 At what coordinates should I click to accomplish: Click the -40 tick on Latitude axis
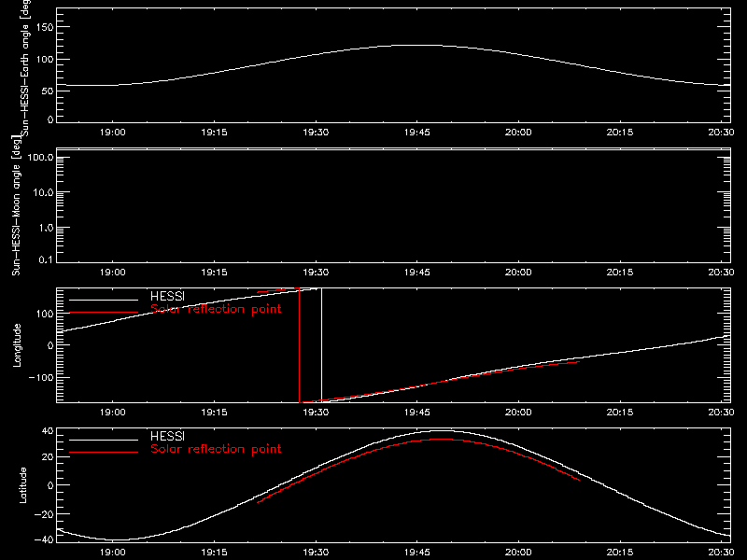point(44,539)
